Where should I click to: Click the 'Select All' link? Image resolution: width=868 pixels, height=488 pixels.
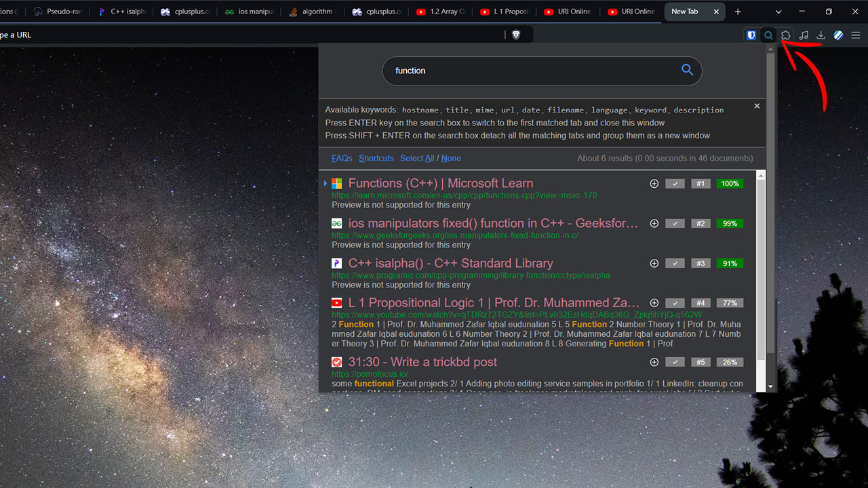pyautogui.click(x=416, y=158)
